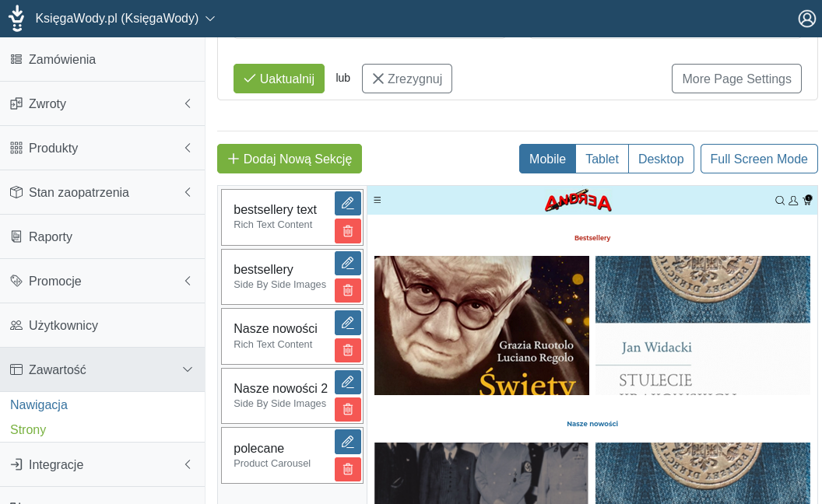Switch preview to Desktop
The image size is (822, 504).
[x=661, y=159]
